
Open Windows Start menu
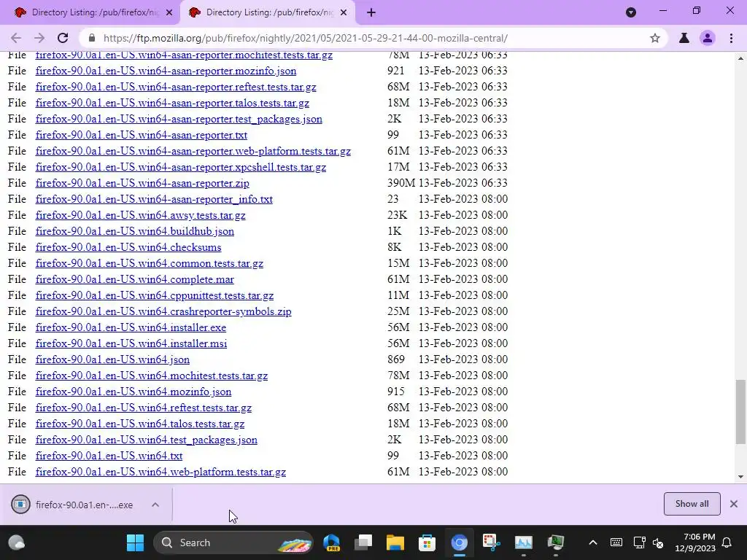click(x=135, y=542)
